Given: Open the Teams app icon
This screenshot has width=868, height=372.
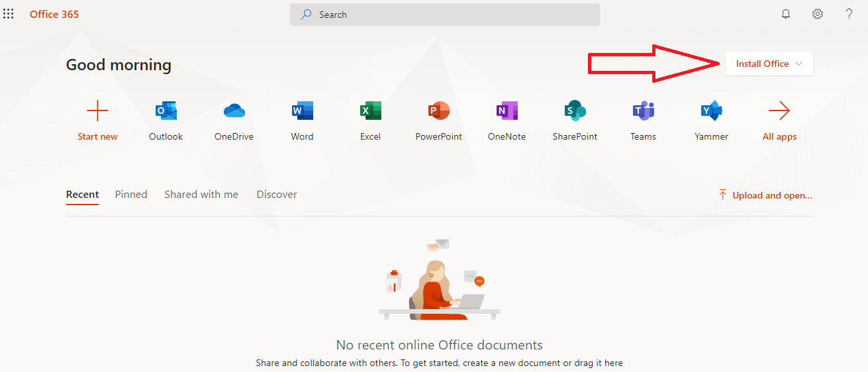Looking at the screenshot, I should coord(644,111).
